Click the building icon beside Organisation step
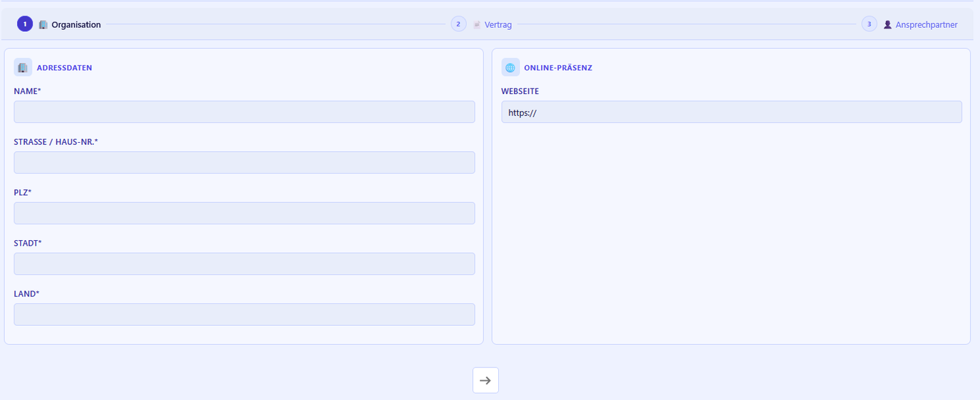Screen dimensions: 980x400 44,24
